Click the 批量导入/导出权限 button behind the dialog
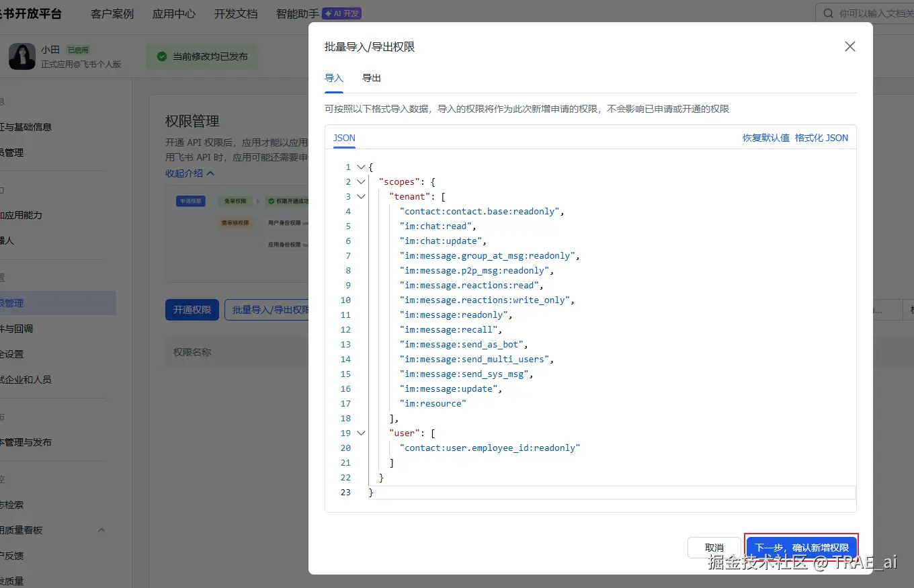This screenshot has height=588, width=914. click(267, 310)
